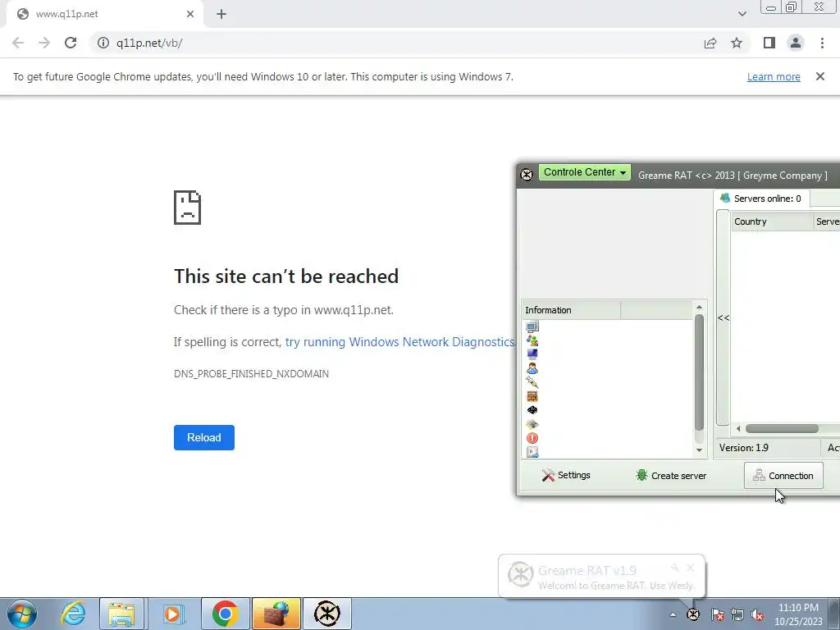The width and height of the screenshot is (840, 630).
Task: Click the Chrome forward arrow
Action: pyautogui.click(x=44, y=43)
